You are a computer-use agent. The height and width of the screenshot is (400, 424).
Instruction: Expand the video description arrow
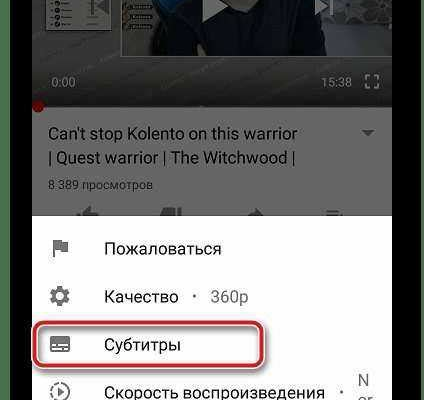tap(368, 133)
